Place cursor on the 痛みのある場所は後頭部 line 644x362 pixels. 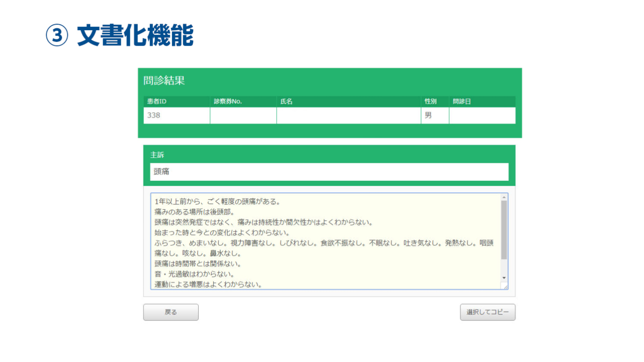(191, 212)
